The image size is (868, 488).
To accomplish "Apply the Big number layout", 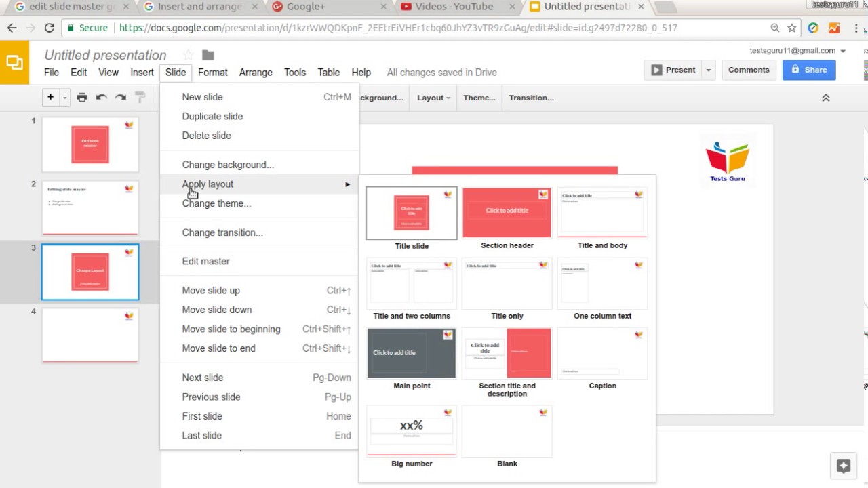I will [412, 436].
